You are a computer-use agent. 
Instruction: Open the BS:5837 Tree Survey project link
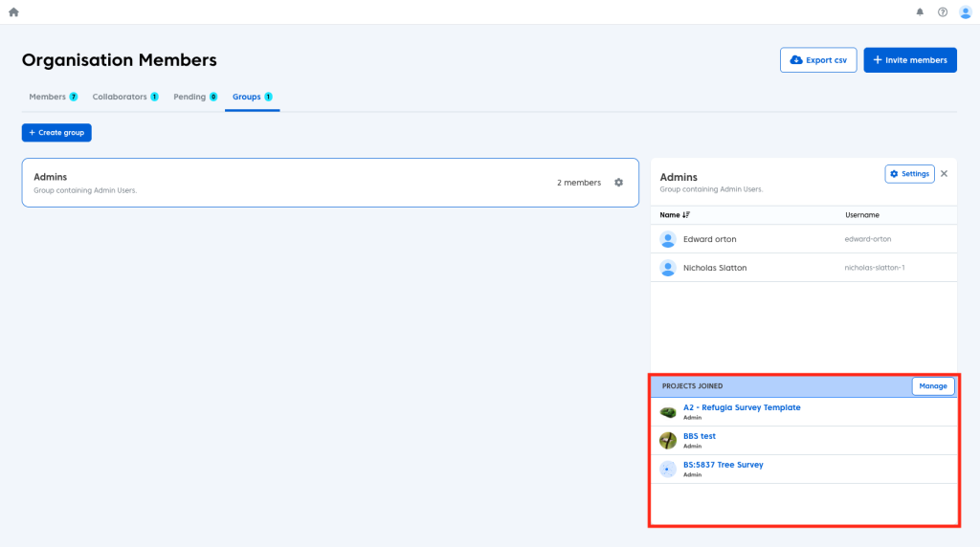pyautogui.click(x=723, y=465)
